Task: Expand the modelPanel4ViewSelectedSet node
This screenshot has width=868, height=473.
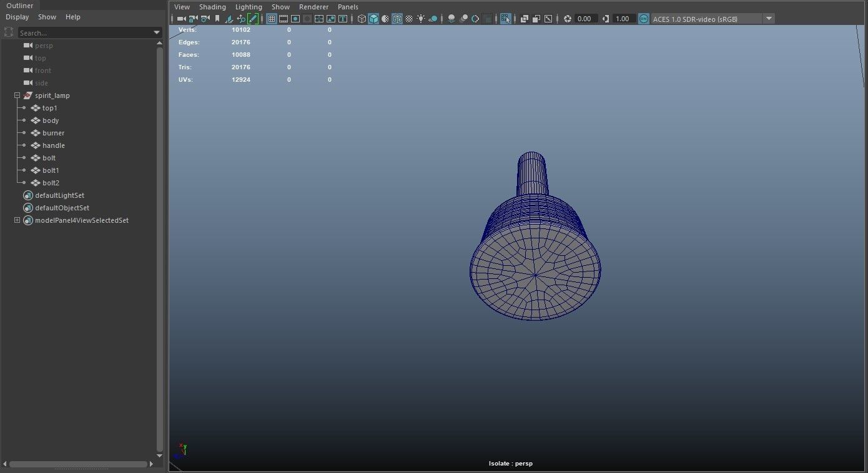Action: point(17,220)
